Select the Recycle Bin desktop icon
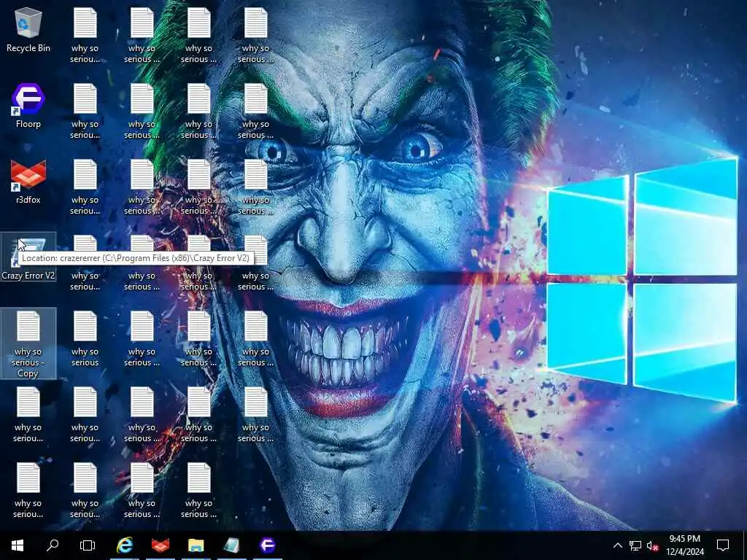 coord(28,31)
